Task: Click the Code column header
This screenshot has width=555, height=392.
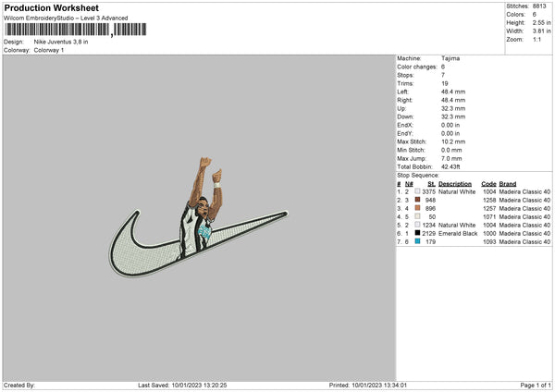Action: (488, 184)
